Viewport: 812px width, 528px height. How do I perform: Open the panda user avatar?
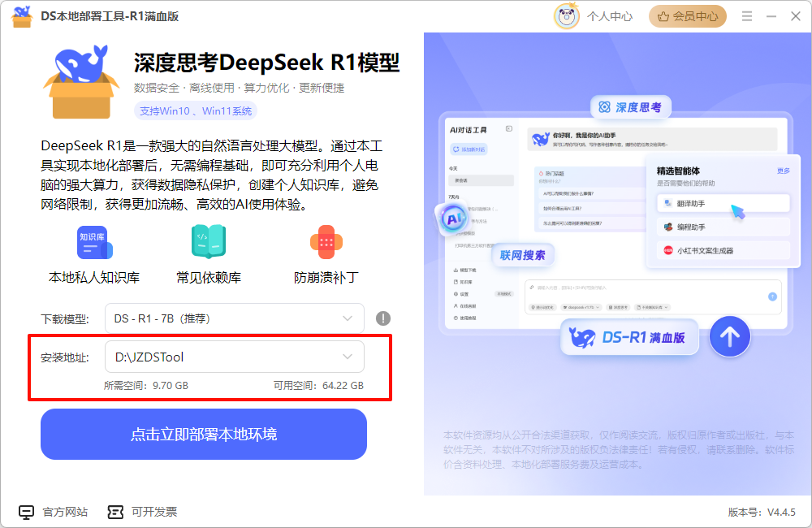(567, 16)
